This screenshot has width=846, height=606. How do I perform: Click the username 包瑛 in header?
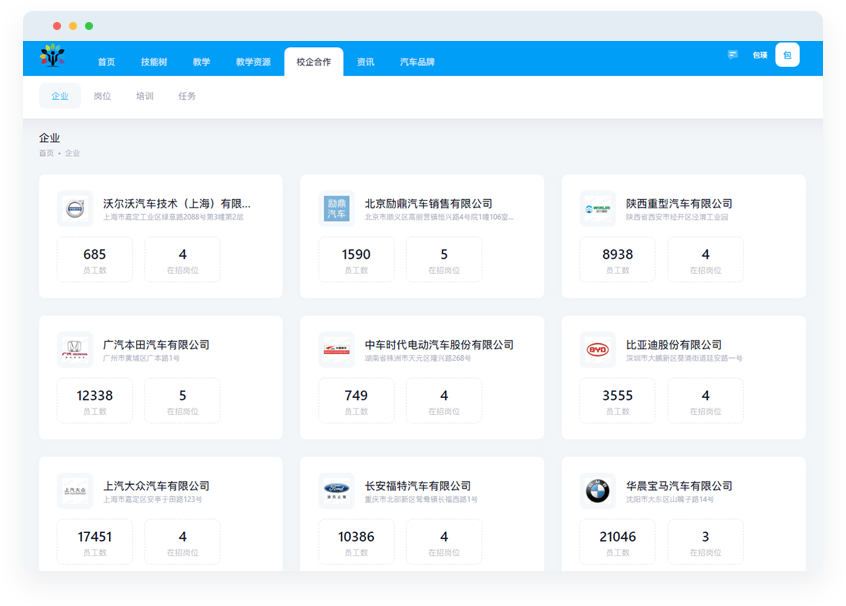point(760,55)
